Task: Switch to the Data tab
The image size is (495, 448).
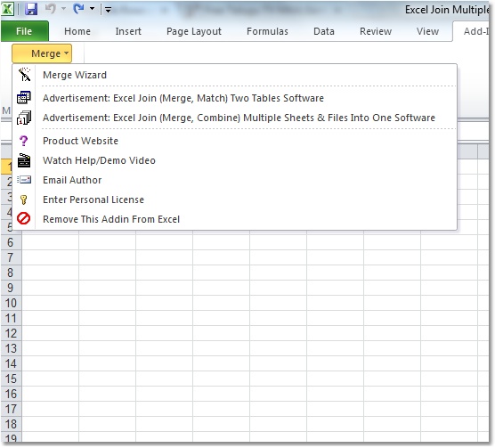Action: (324, 31)
